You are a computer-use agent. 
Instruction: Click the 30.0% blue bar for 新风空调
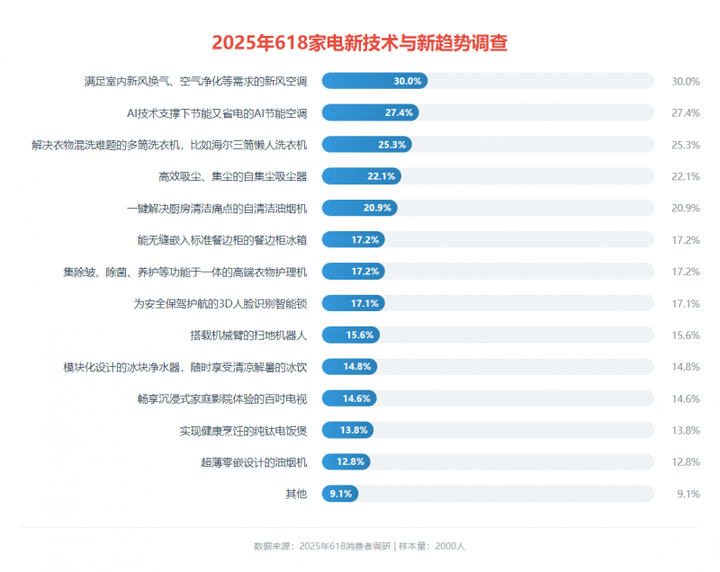[x=375, y=81]
